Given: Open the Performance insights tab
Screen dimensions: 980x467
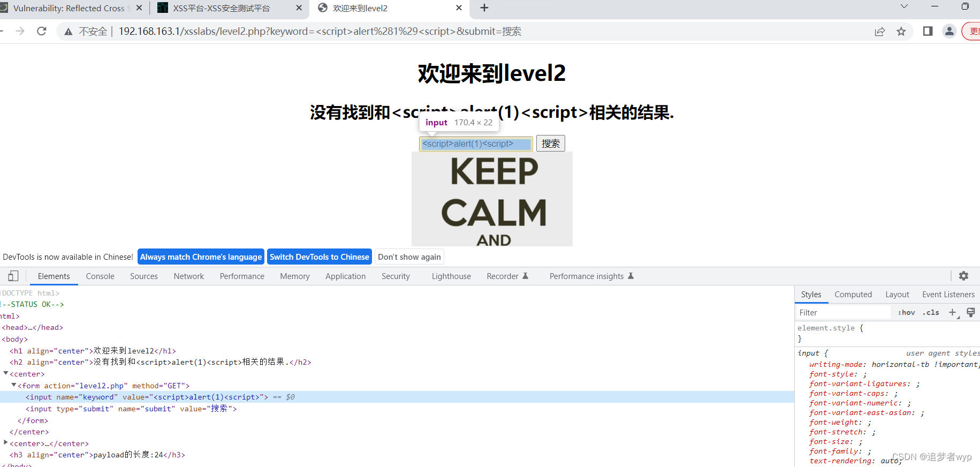Looking at the screenshot, I should (x=591, y=276).
